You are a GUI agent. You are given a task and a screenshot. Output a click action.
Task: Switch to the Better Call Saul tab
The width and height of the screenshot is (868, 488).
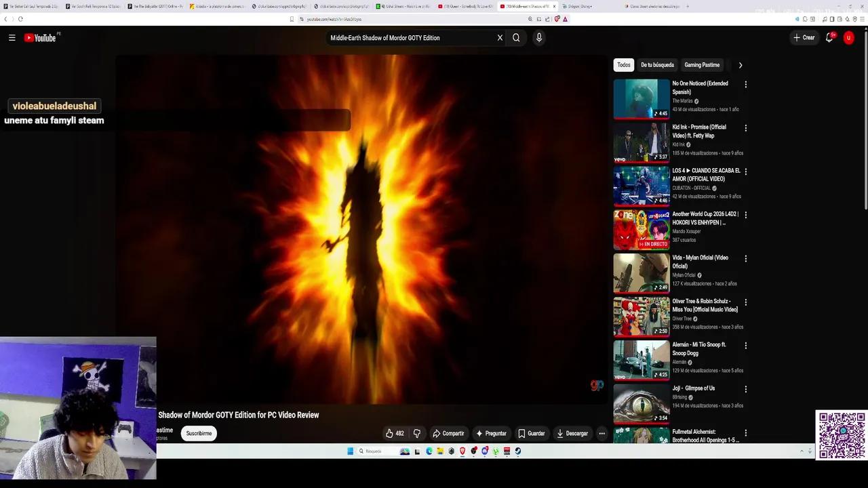[x=31, y=6]
